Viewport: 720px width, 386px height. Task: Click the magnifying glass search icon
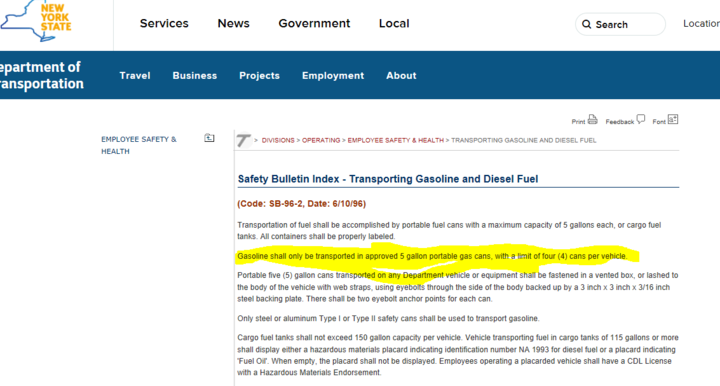click(x=586, y=24)
